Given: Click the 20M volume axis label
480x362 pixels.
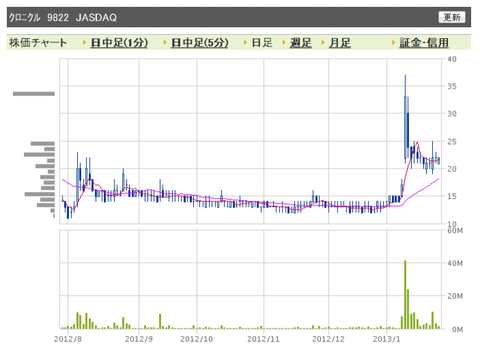Looking at the screenshot, I should [x=455, y=296].
